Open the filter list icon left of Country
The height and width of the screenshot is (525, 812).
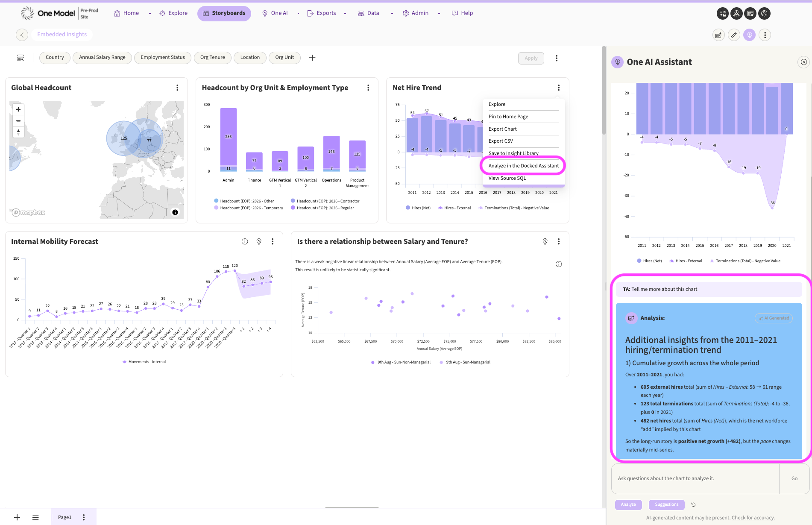click(x=21, y=58)
